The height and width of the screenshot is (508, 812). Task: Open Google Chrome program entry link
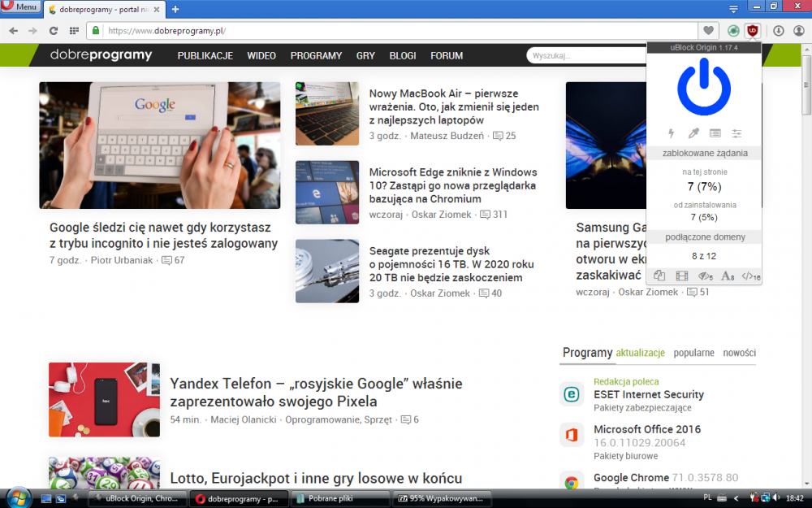tap(631, 477)
